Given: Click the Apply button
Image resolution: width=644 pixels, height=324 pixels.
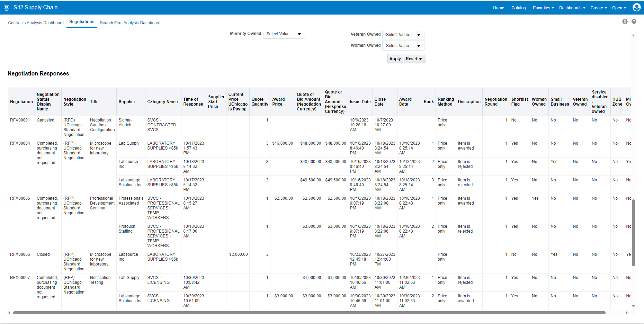Looking at the screenshot, I should 395,58.
